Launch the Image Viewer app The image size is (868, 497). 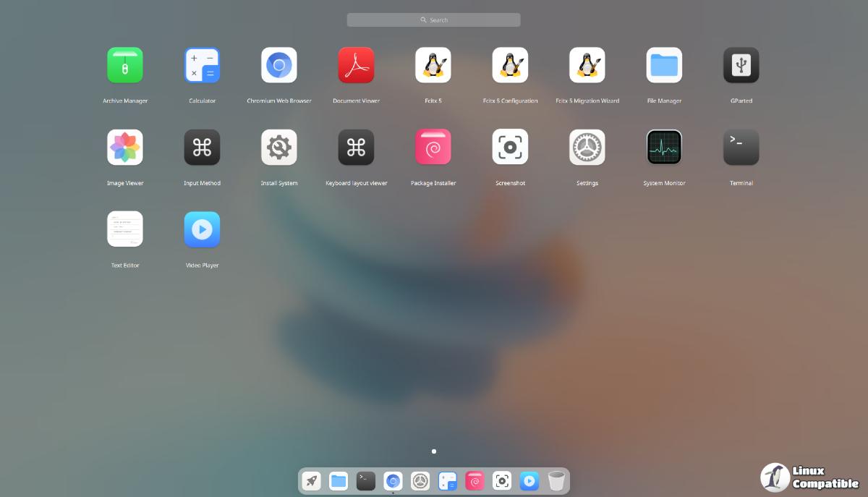click(125, 148)
